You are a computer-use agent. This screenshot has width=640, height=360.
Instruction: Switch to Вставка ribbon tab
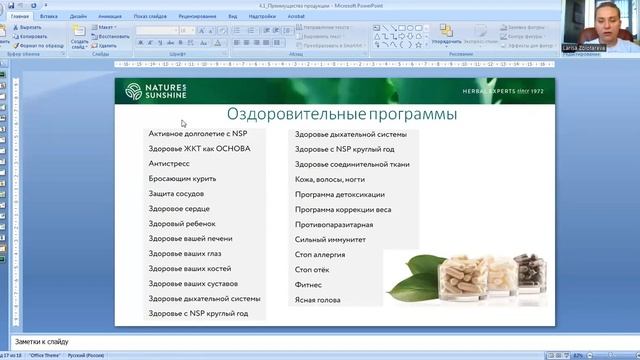[x=49, y=16]
